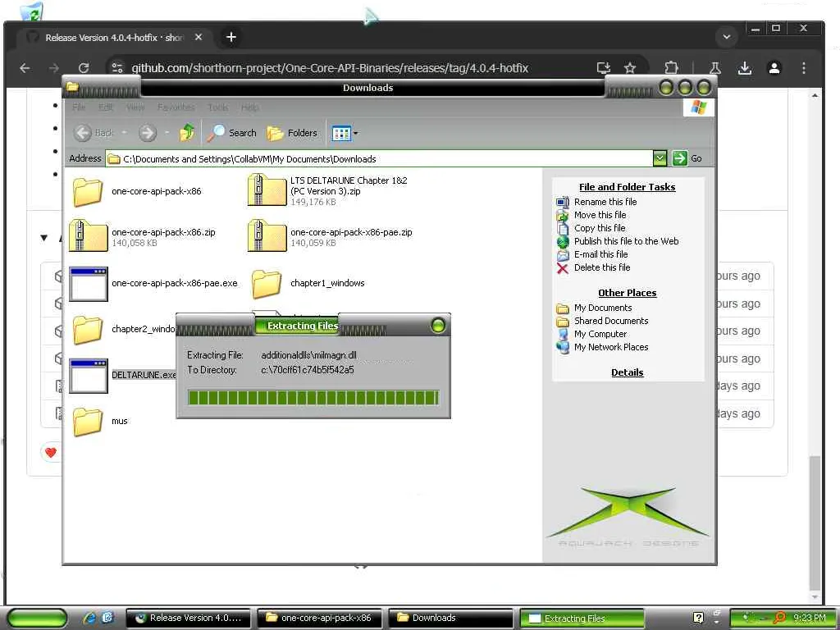Open a new browser tab

point(231,37)
